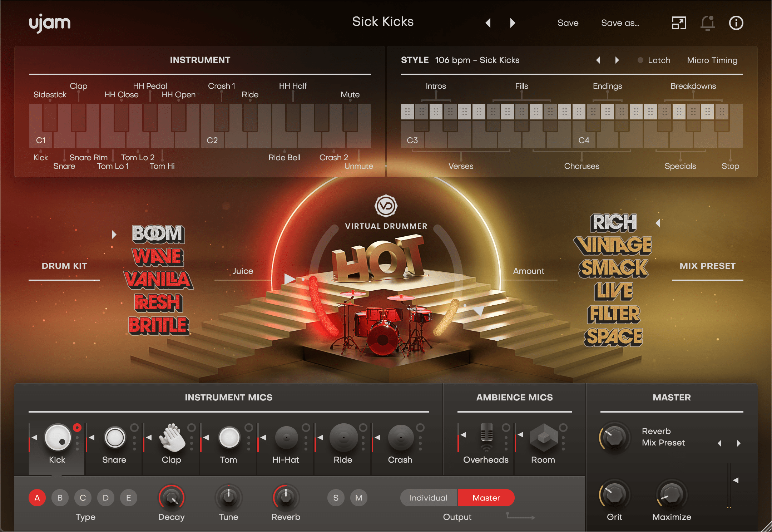Click the next Style arrow
Image resolution: width=772 pixels, height=532 pixels.
point(617,60)
